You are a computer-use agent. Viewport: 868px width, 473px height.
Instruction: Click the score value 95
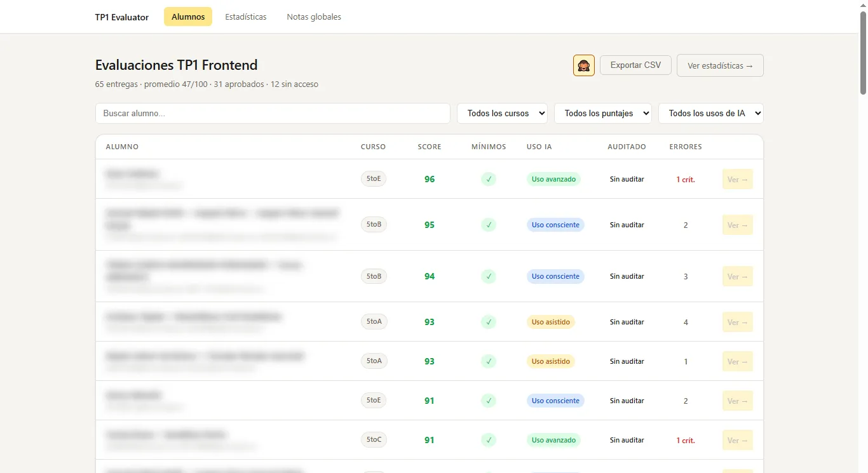(430, 225)
